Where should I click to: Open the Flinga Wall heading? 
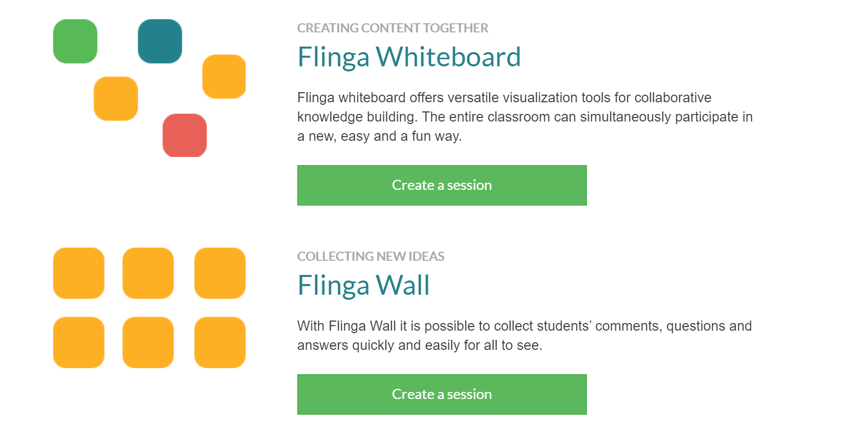(x=364, y=285)
